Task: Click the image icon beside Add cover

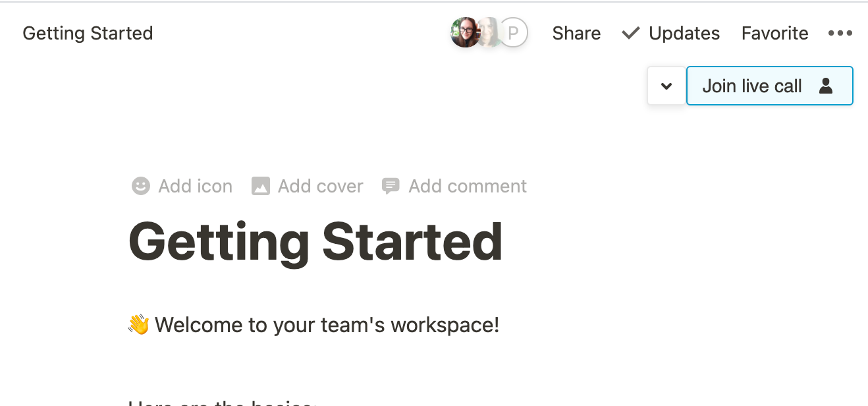Action: (261, 186)
